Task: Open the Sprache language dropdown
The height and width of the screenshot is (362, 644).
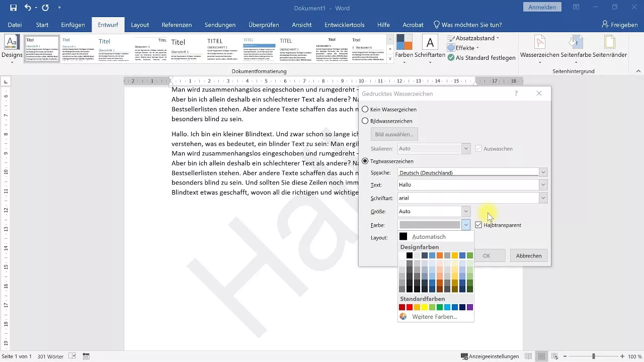Action: 543,172
